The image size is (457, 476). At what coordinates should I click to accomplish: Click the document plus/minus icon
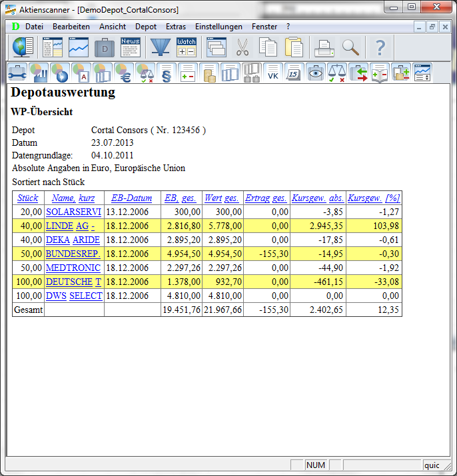[187, 73]
